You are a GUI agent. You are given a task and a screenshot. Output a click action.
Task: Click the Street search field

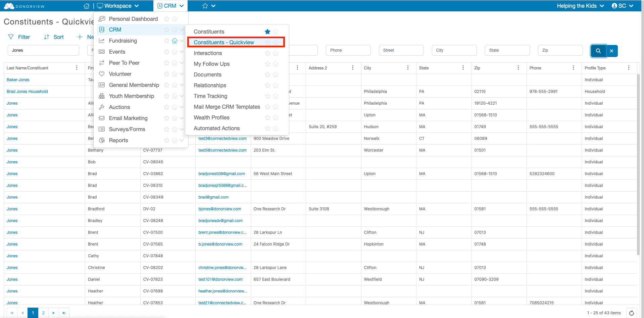click(x=401, y=50)
